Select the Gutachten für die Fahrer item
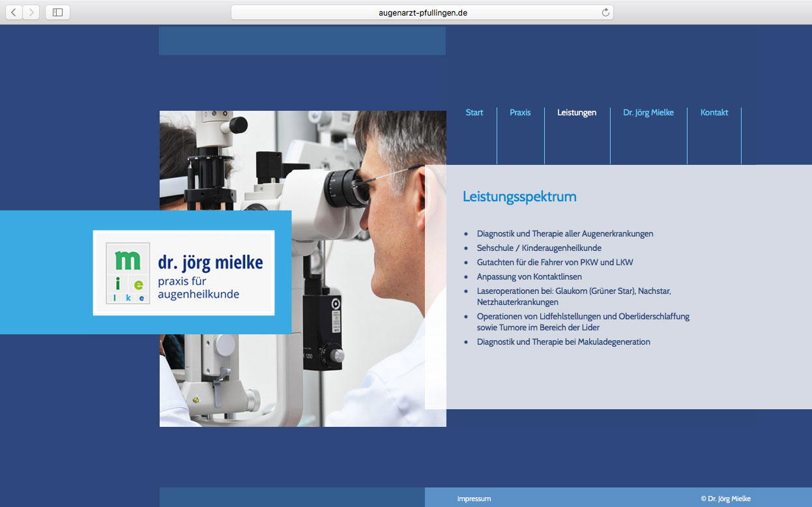 [555, 263]
